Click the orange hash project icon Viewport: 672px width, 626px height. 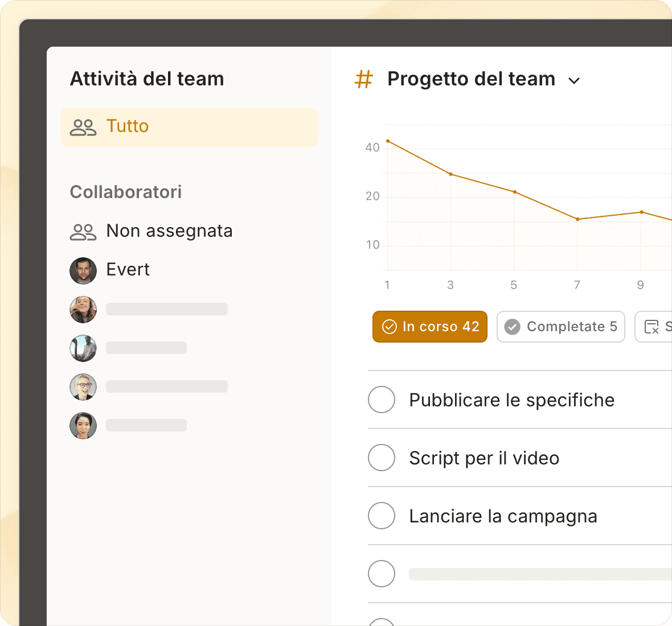click(363, 80)
